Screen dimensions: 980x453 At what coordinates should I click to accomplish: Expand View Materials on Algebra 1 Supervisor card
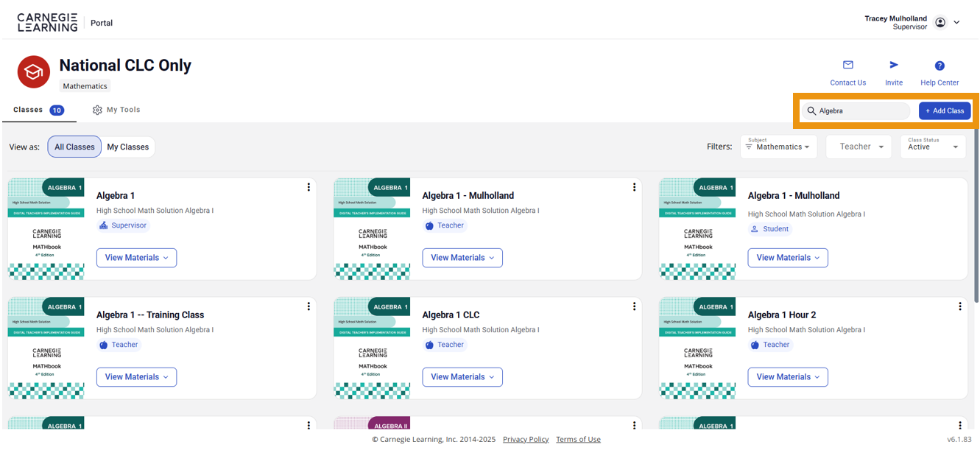point(136,258)
